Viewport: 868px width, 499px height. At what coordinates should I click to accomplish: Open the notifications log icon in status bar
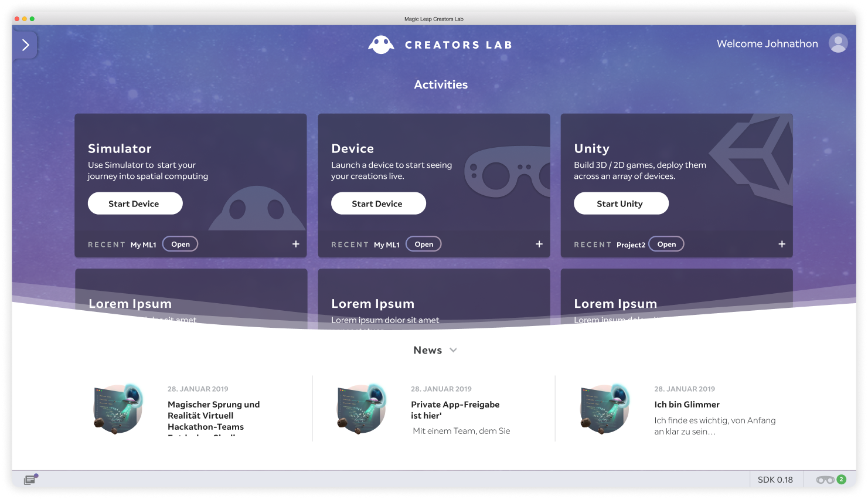coord(30,480)
